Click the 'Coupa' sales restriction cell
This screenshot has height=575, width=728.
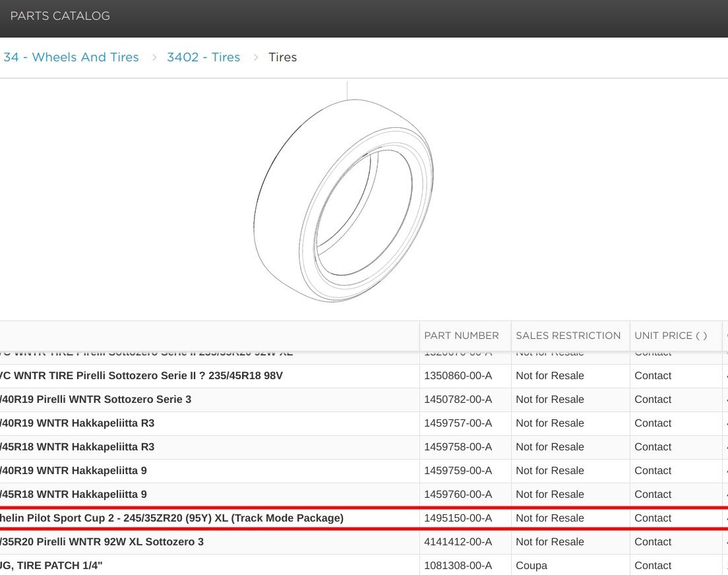coord(531,565)
